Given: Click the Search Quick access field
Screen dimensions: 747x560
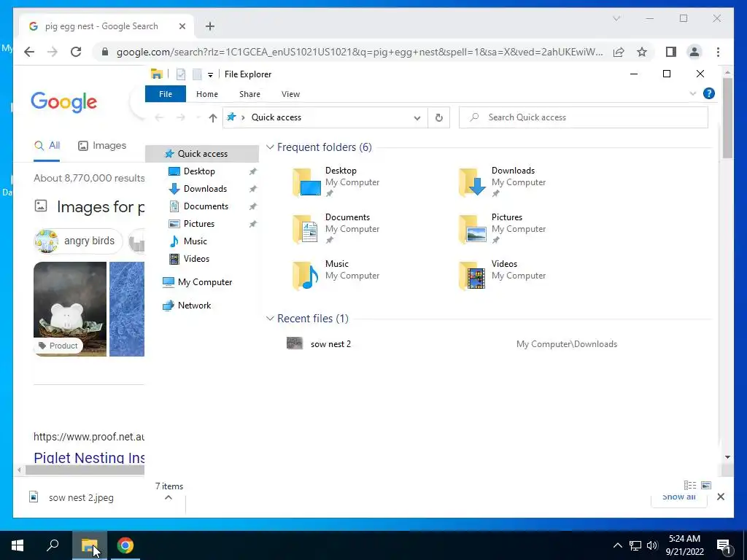Looking at the screenshot, I should coord(583,117).
